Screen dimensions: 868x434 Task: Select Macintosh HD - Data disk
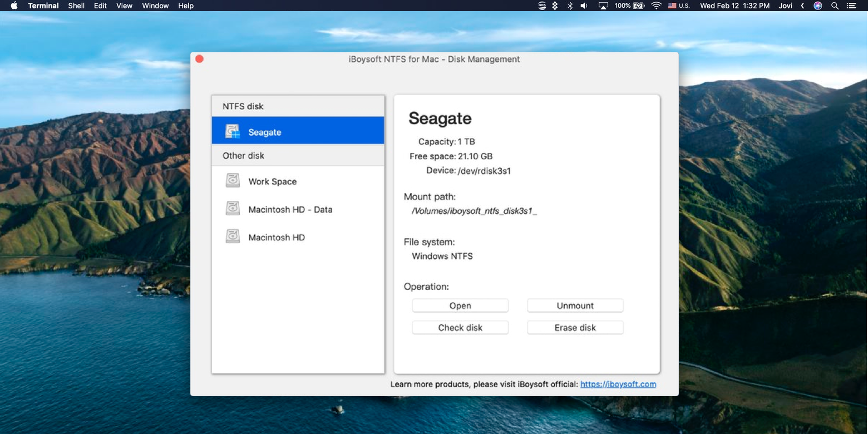(x=298, y=209)
